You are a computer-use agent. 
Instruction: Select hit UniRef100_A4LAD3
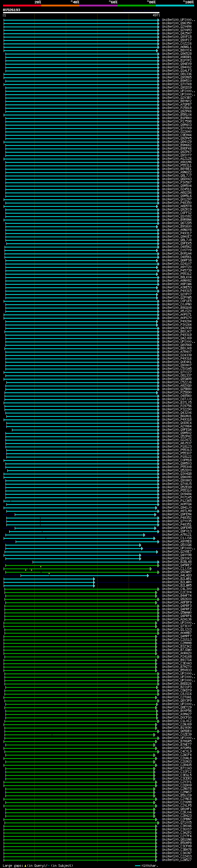pyautogui.click(x=176, y=575)
